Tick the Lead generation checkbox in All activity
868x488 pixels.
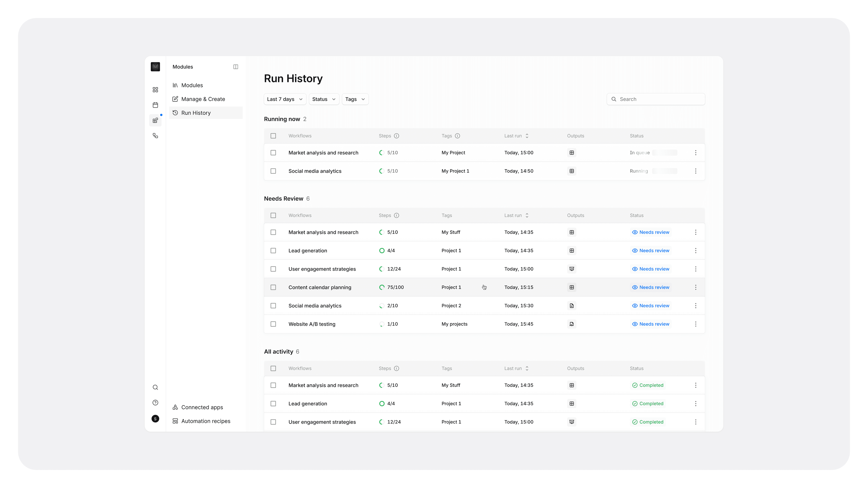coord(273,404)
